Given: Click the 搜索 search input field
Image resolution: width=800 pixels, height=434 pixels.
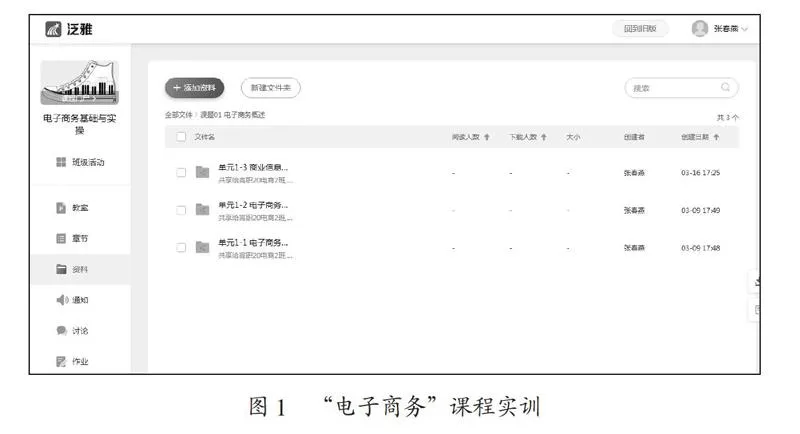Looking at the screenshot, I should 682,88.
